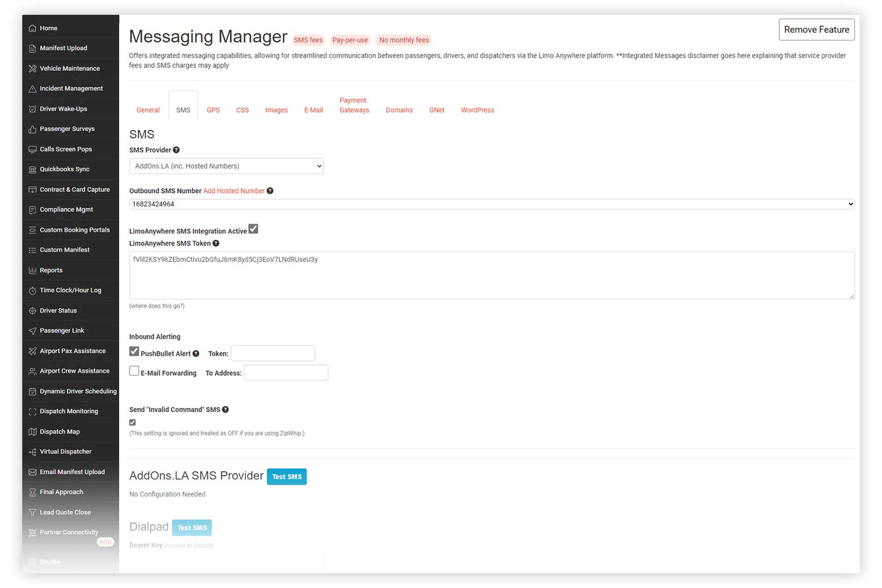Open help icon beside SMS Provider
The width and height of the screenshot is (882, 588).
[176, 150]
